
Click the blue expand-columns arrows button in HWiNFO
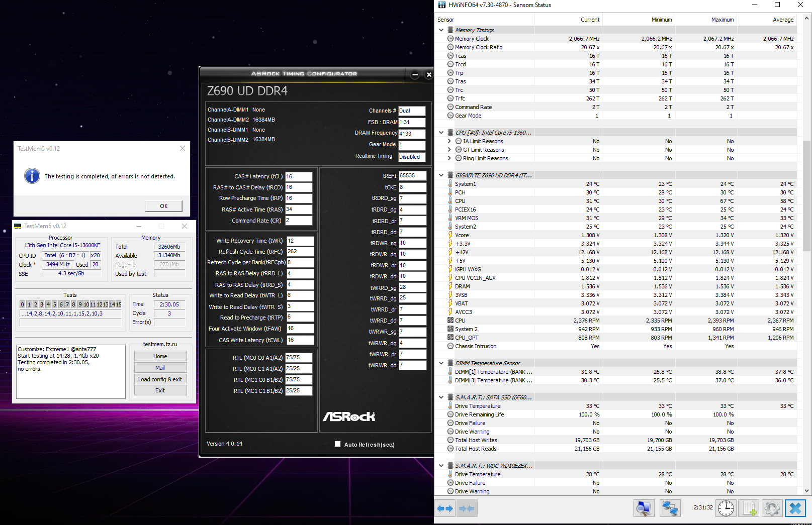click(x=445, y=508)
